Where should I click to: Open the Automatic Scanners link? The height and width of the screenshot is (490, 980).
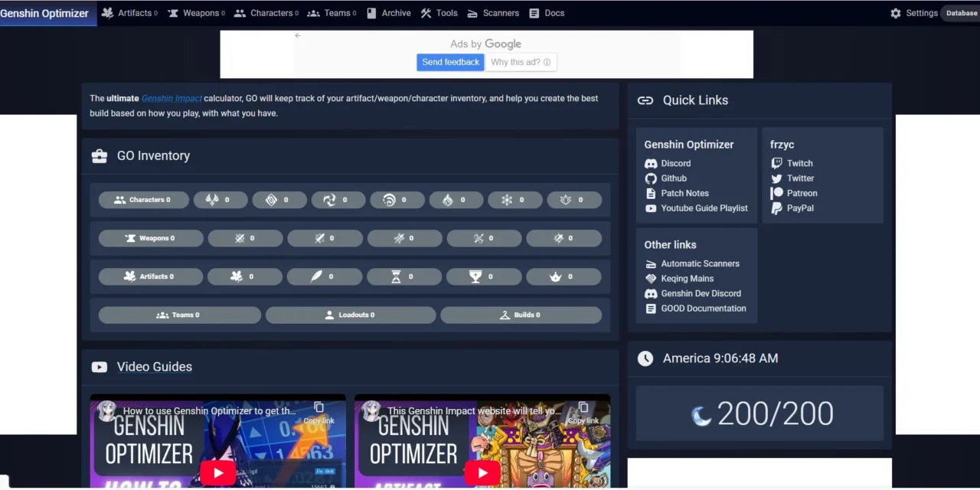tap(692, 263)
